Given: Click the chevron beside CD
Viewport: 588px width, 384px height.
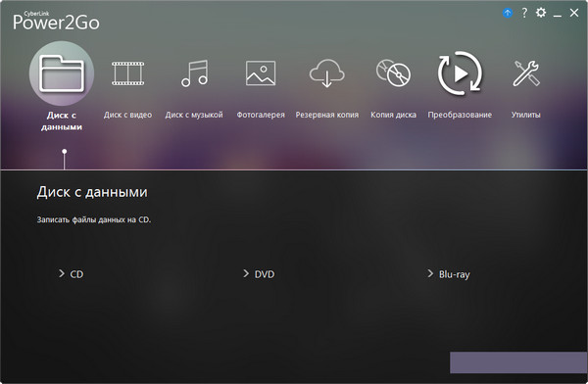Looking at the screenshot, I should (62, 273).
